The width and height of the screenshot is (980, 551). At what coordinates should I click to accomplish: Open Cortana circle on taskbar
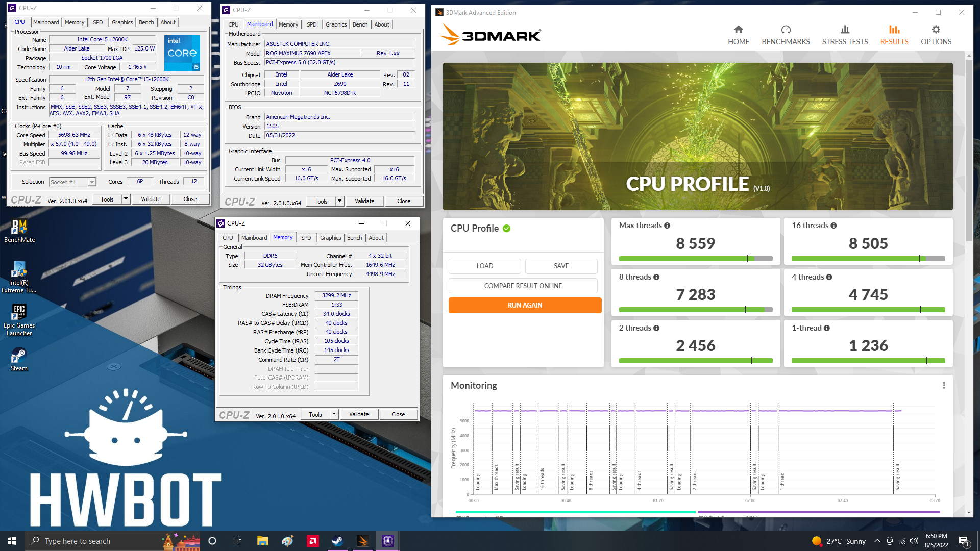[212, 541]
